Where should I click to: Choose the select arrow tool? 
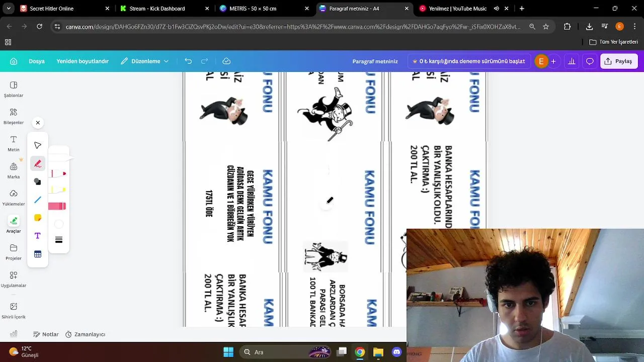coord(38,145)
